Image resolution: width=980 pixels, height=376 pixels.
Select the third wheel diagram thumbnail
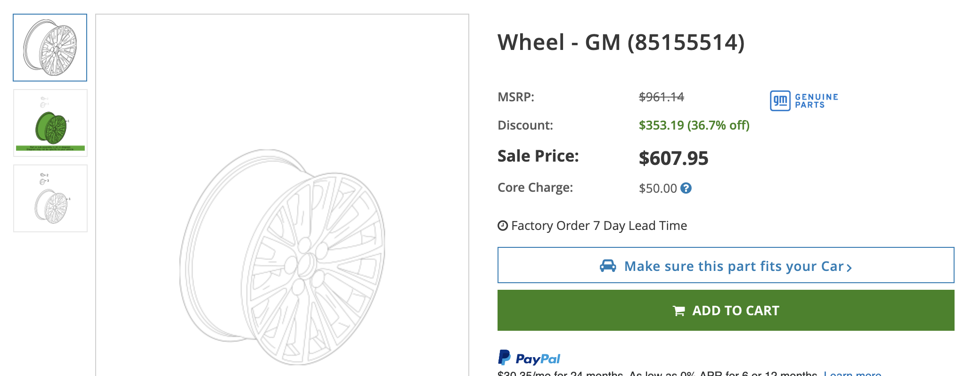click(x=50, y=198)
